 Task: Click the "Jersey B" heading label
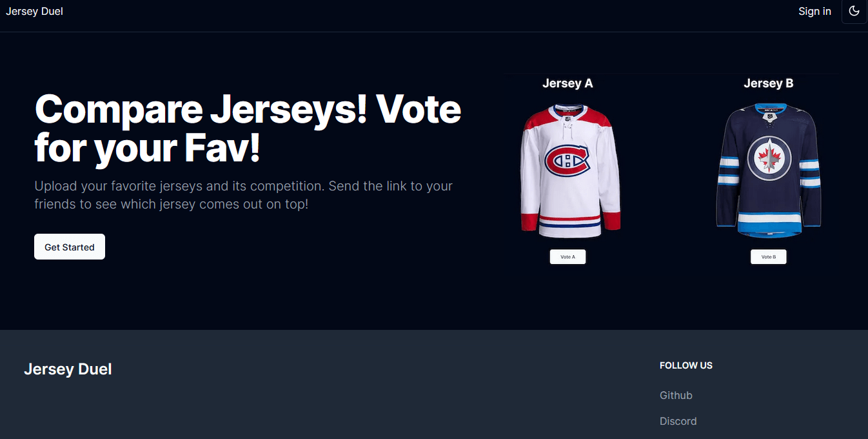[769, 83]
